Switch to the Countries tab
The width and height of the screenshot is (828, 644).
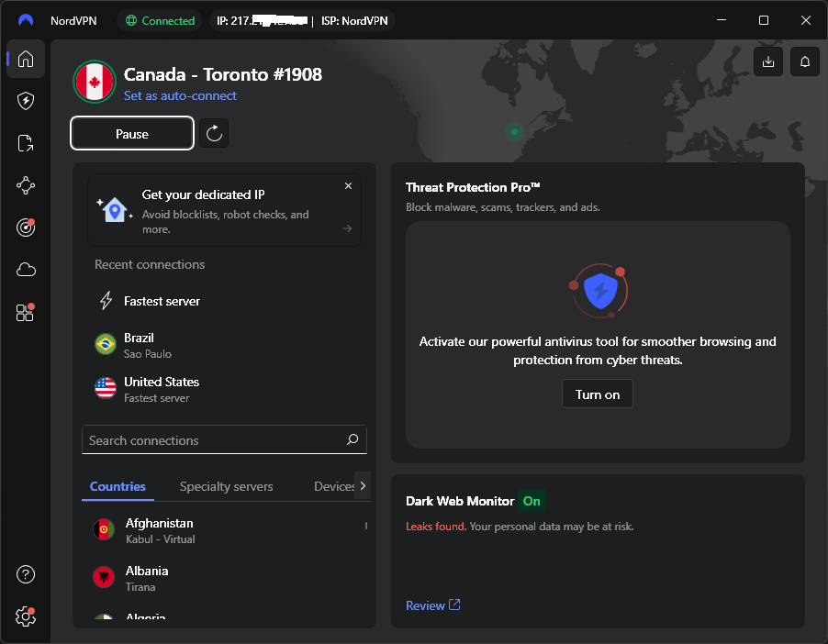(x=117, y=486)
